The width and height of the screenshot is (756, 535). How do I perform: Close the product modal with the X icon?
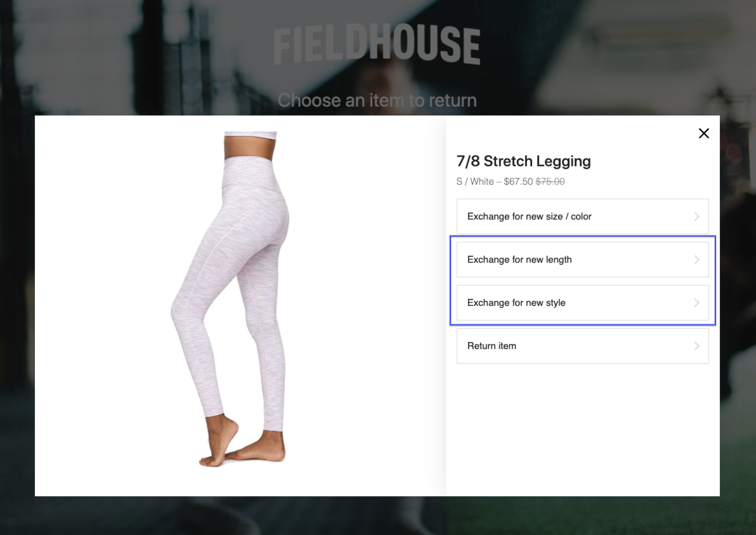pos(703,133)
